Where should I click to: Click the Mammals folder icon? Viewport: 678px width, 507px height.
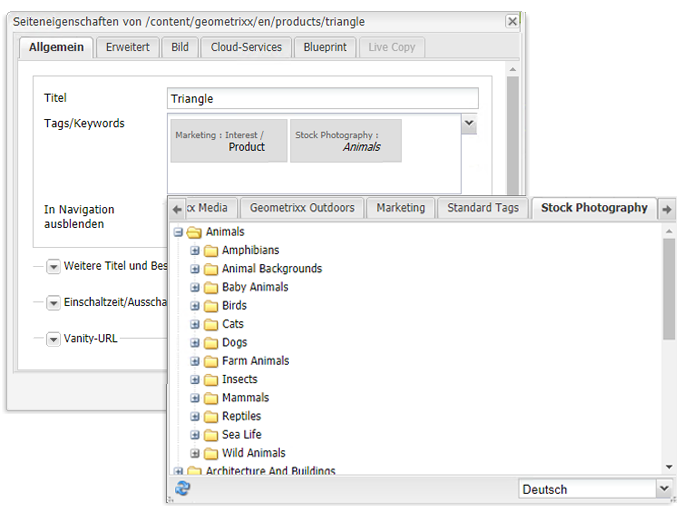(x=211, y=398)
